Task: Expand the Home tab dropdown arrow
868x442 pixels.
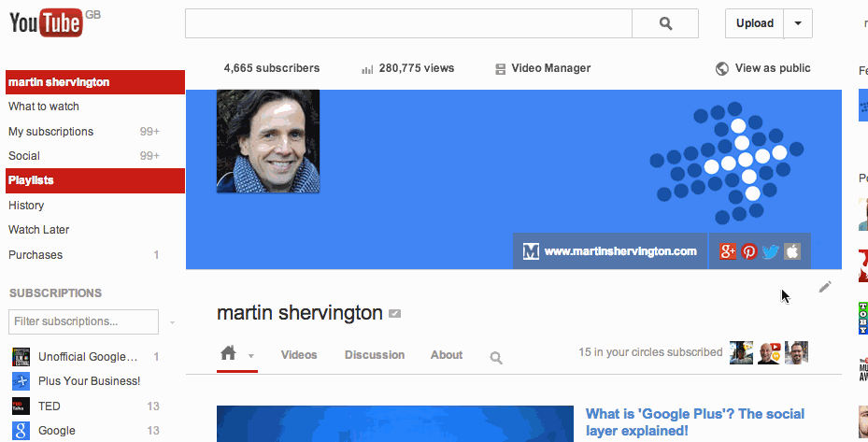Action: tap(250, 356)
